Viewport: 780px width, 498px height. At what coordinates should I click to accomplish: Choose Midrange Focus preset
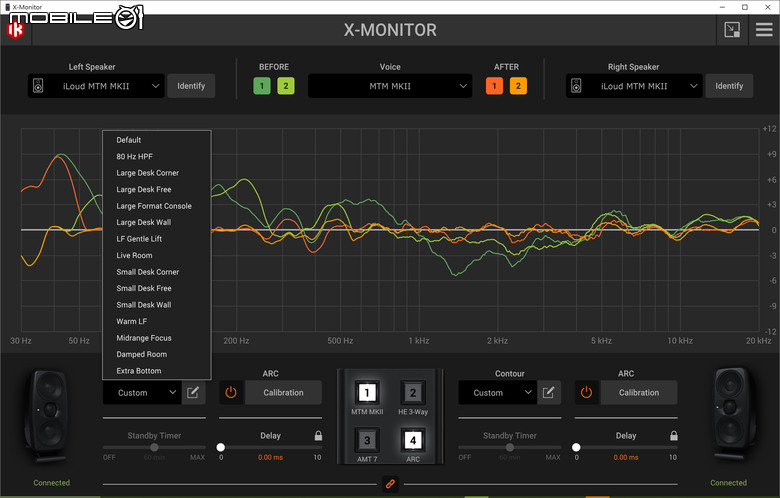pyautogui.click(x=157, y=338)
